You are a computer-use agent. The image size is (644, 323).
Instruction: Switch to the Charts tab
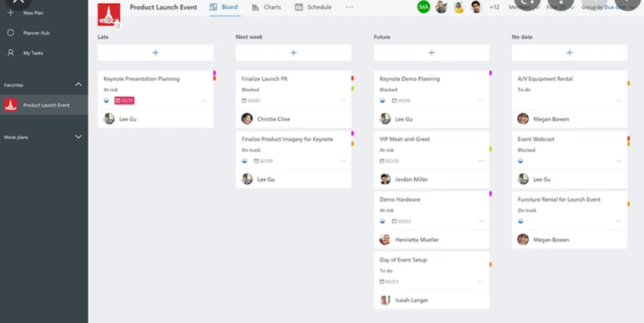[267, 7]
